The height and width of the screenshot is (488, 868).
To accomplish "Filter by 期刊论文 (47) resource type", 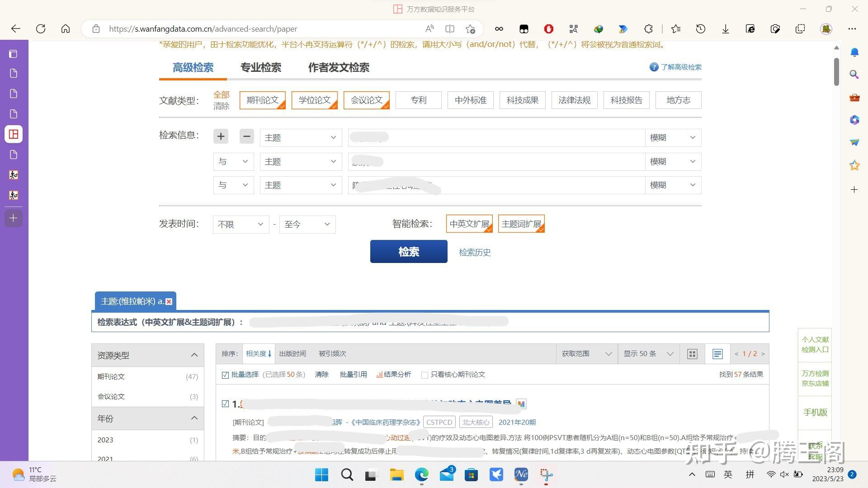I will 147,376.
